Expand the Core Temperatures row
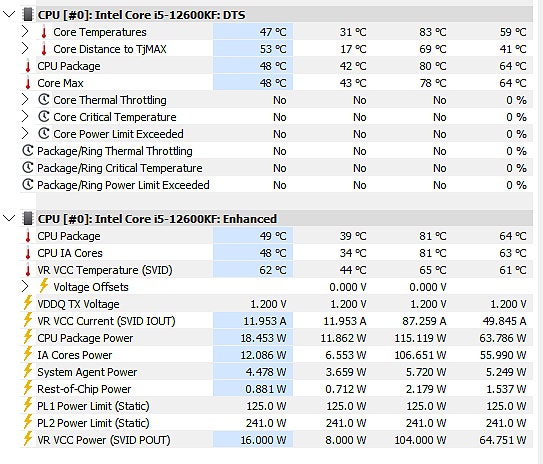 point(25,32)
